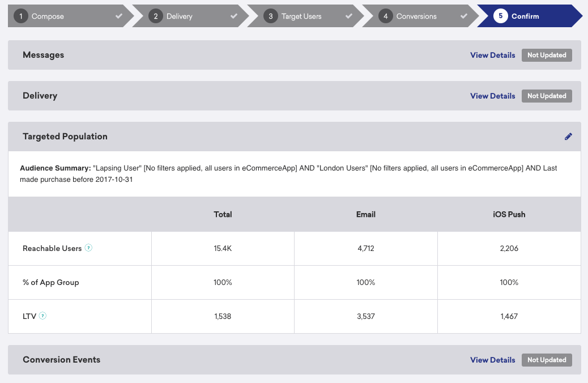Click Not Updated badge in Conversion Events
The image size is (588, 383).
point(547,360)
